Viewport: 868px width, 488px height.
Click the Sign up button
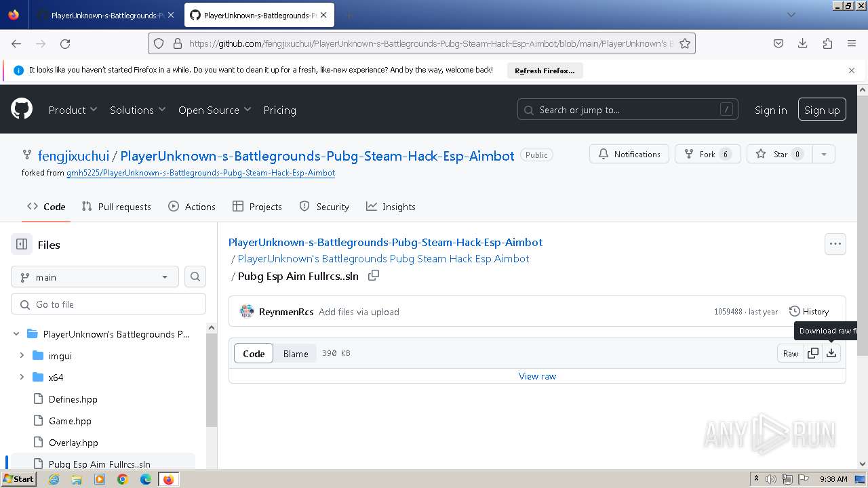[822, 110]
